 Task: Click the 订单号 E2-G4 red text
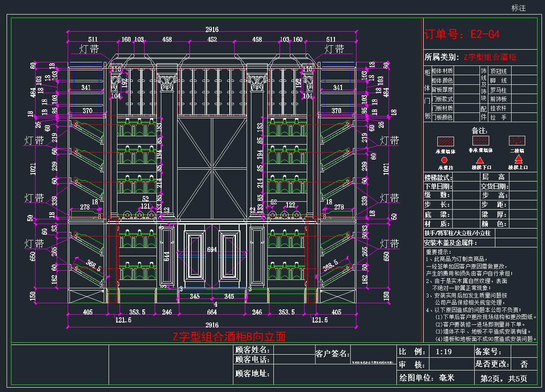[x=461, y=34]
